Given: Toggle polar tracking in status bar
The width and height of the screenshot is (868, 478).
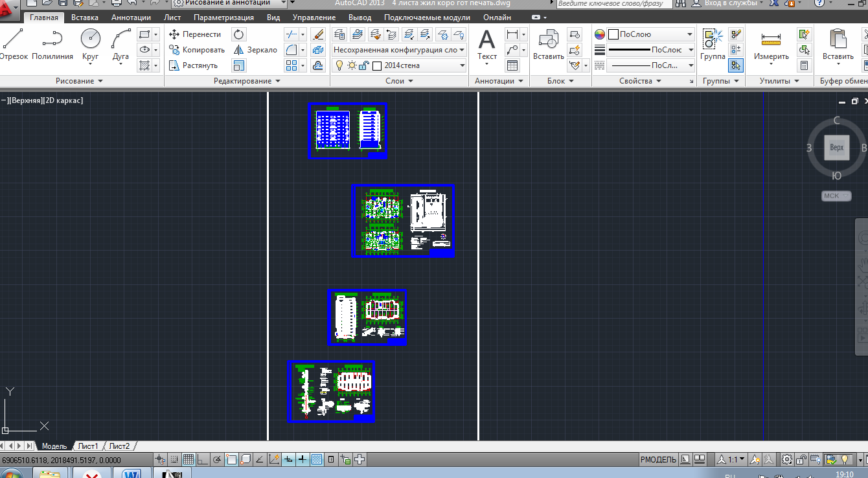Looking at the screenshot, I should point(217,459).
